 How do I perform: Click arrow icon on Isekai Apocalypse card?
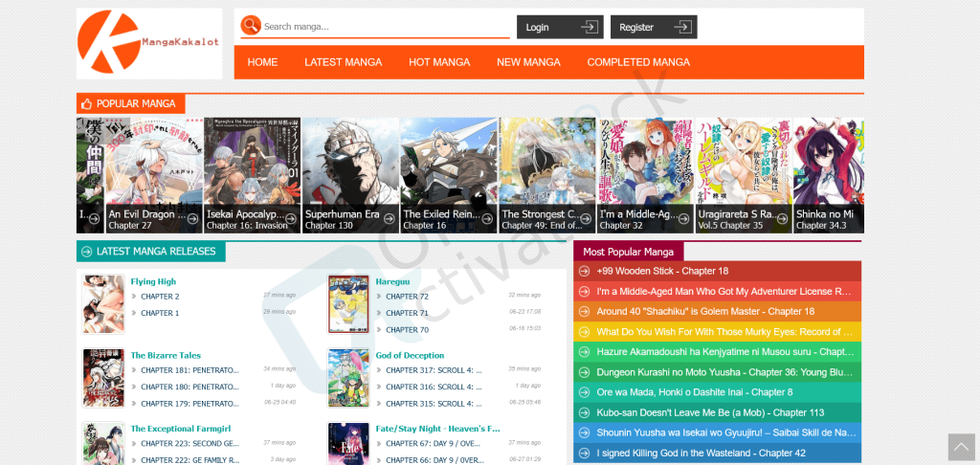291,219
